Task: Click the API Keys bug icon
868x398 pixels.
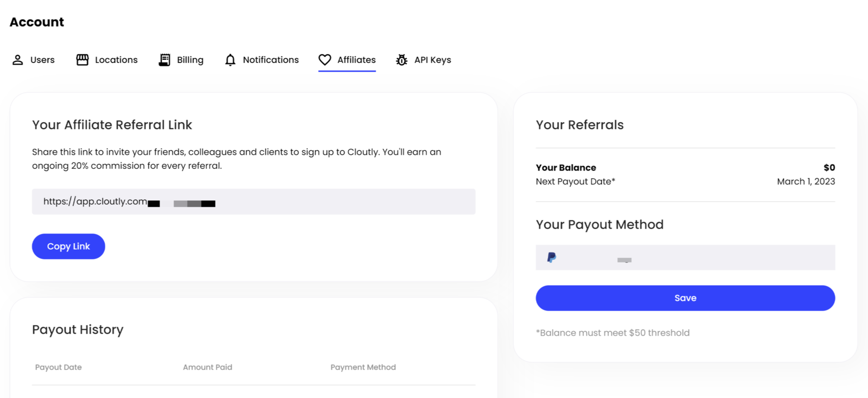Action: pos(401,60)
